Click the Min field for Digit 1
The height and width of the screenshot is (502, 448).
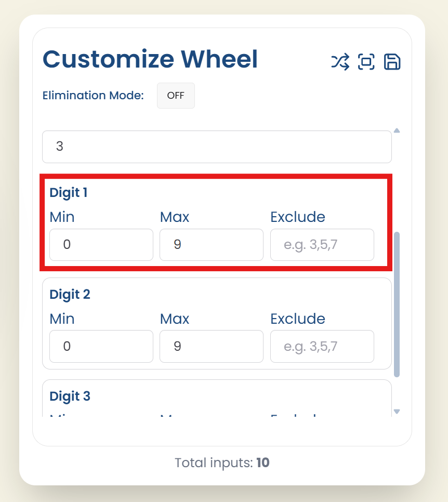coord(101,244)
